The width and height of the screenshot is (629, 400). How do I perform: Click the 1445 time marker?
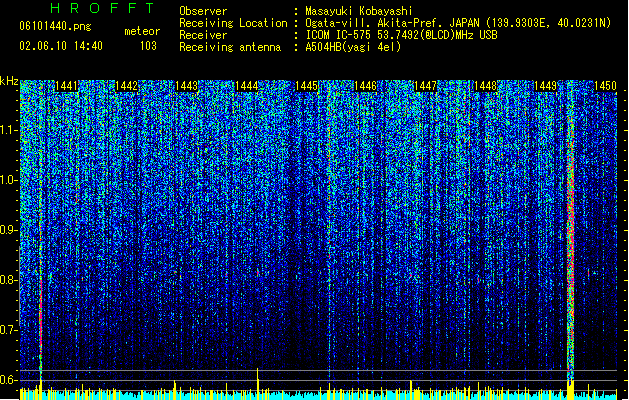(x=306, y=86)
